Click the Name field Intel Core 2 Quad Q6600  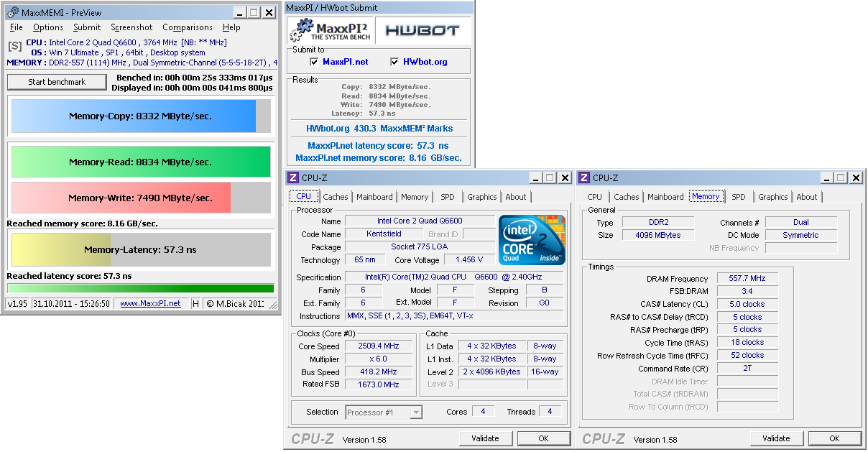(420, 221)
